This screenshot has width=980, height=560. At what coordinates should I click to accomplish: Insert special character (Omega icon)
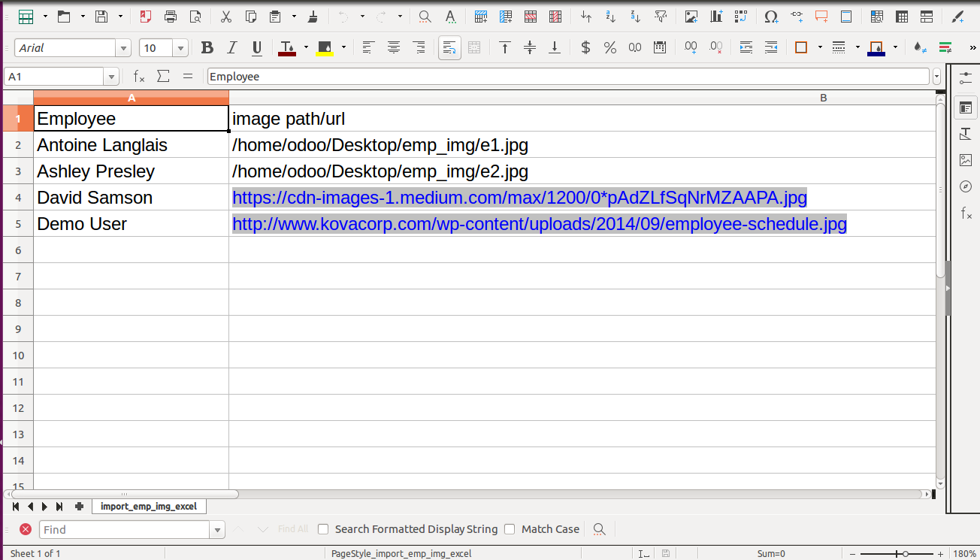(771, 16)
